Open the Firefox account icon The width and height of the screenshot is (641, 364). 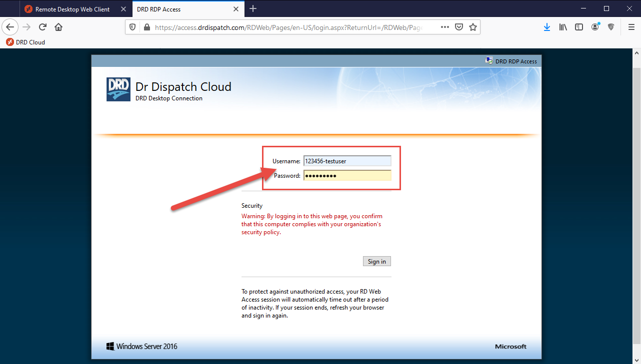595,27
